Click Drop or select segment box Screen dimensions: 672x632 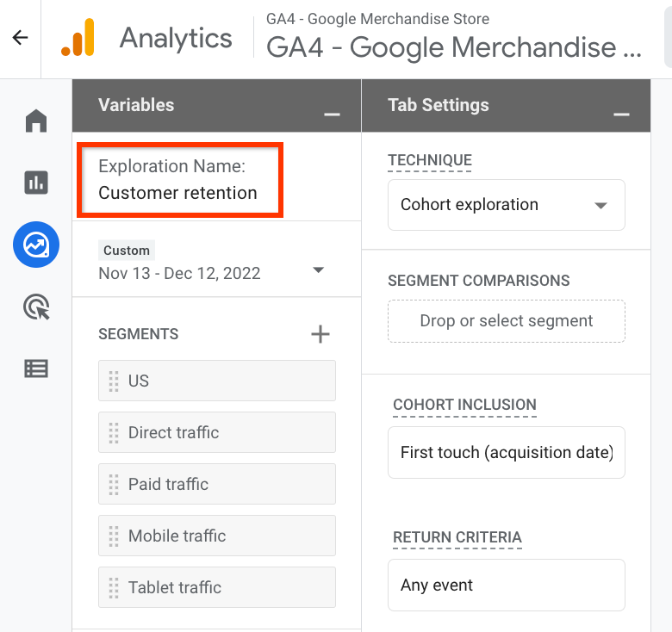506,321
